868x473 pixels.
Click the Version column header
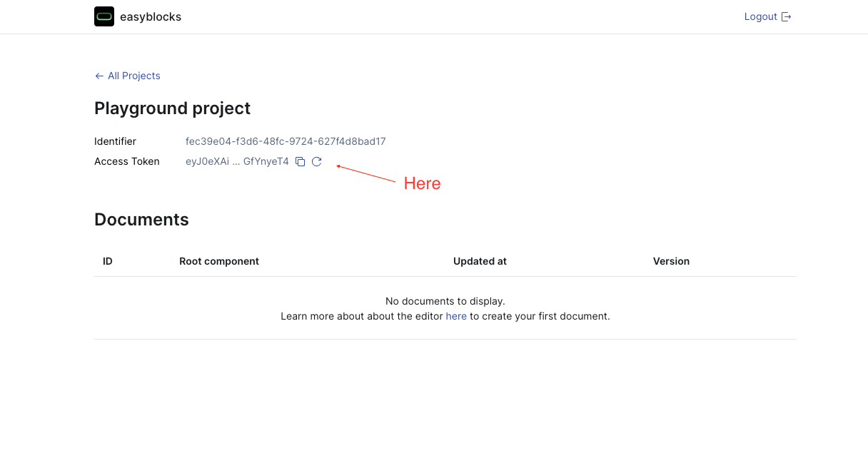[671, 262]
